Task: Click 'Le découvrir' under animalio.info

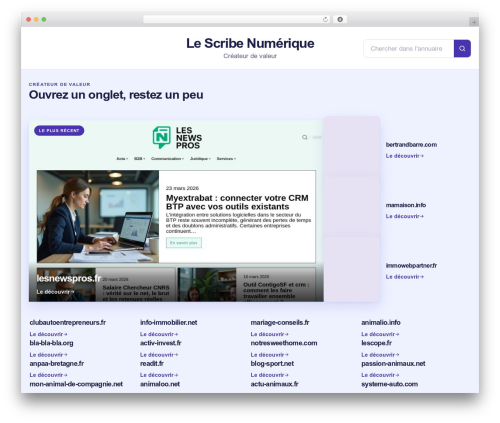Action: [380, 334]
